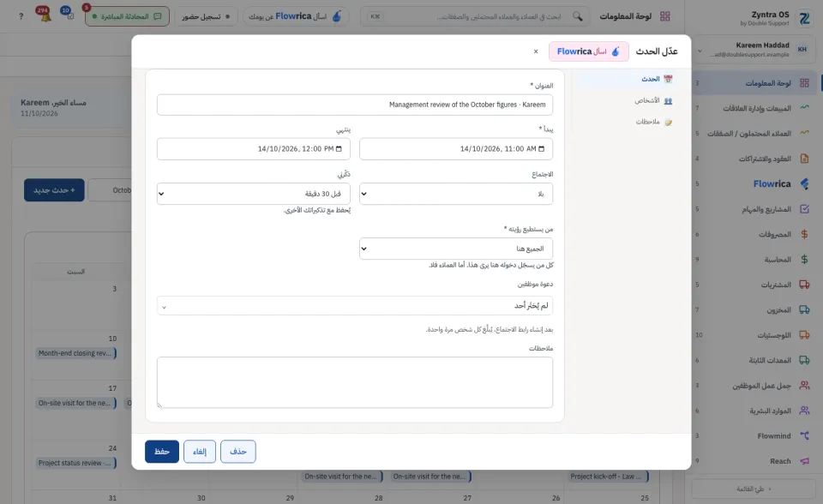Open the end date calendar picker icon

click(x=339, y=149)
